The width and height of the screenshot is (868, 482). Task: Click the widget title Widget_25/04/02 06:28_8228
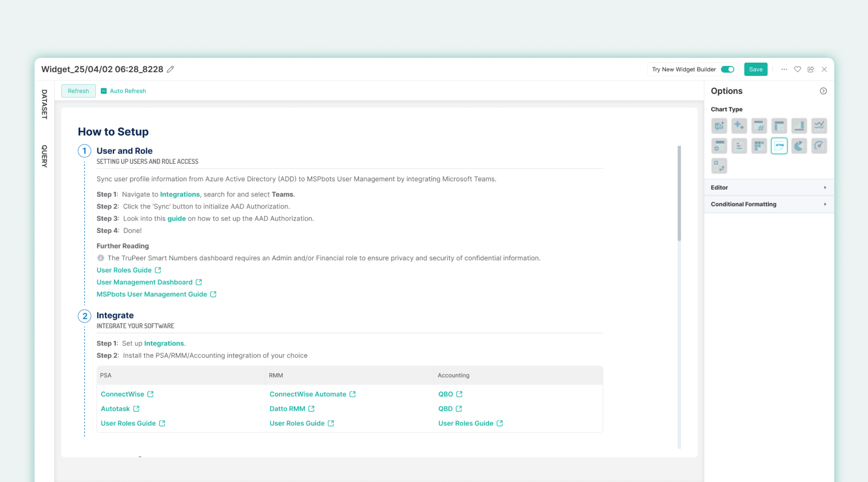click(x=102, y=69)
